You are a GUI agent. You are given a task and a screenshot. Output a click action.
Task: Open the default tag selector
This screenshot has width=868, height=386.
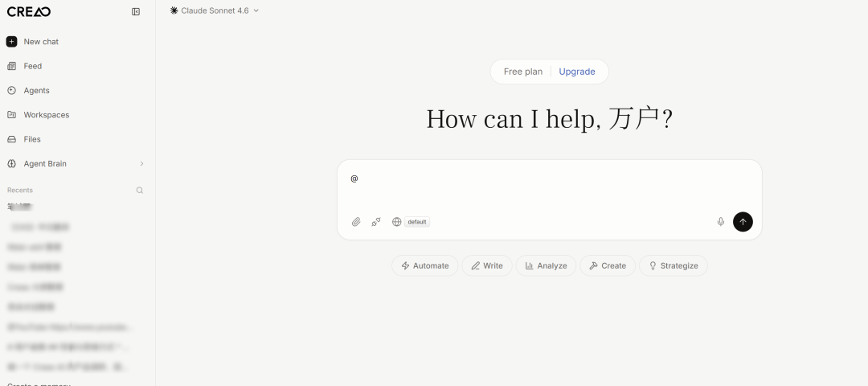[416, 222]
